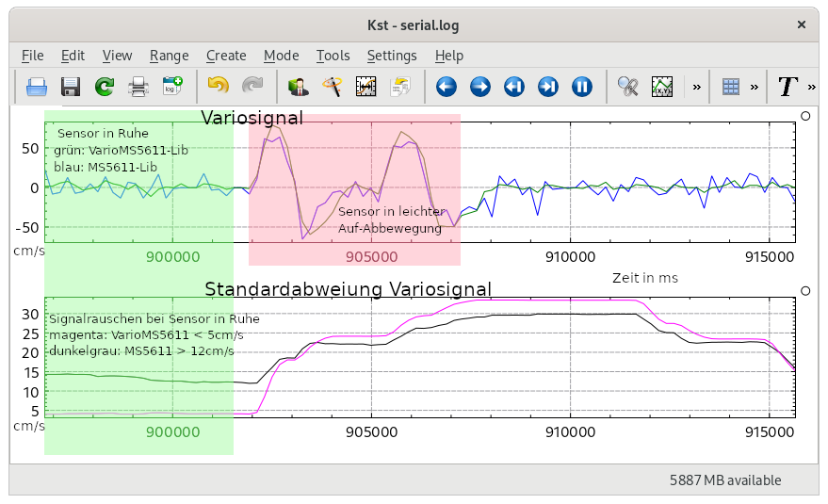Click the Tied Zoom toggle icon
This screenshot has height=504, width=828.
628,87
